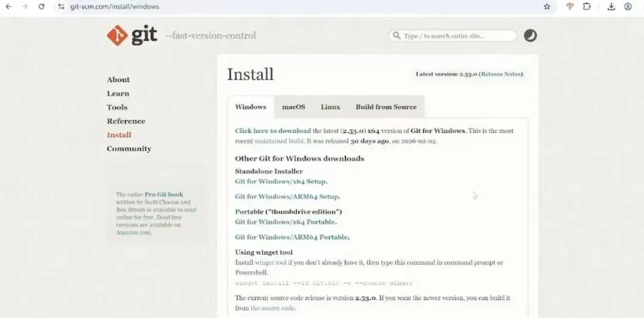Image resolution: width=644 pixels, height=318 pixels.
Task: Open the Pro Git book link
Action: coord(164,194)
